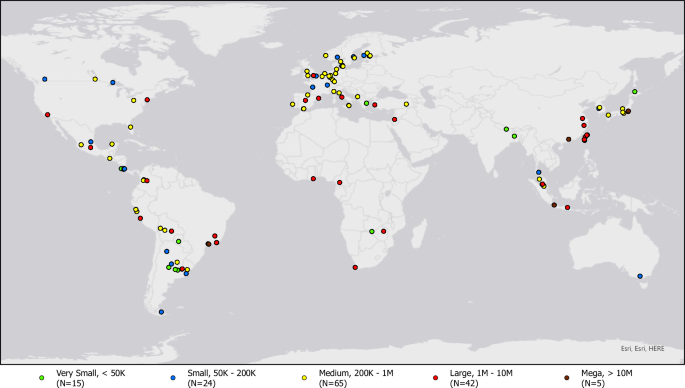Screen dimensions: 685x388
Task: Click the red dot in the northeastern US
Action: point(147,100)
